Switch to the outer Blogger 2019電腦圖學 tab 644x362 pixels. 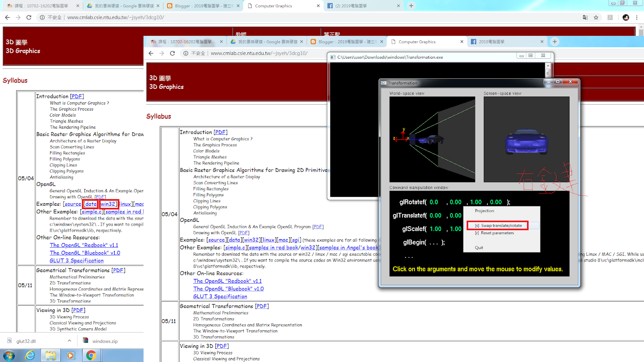tap(203, 6)
